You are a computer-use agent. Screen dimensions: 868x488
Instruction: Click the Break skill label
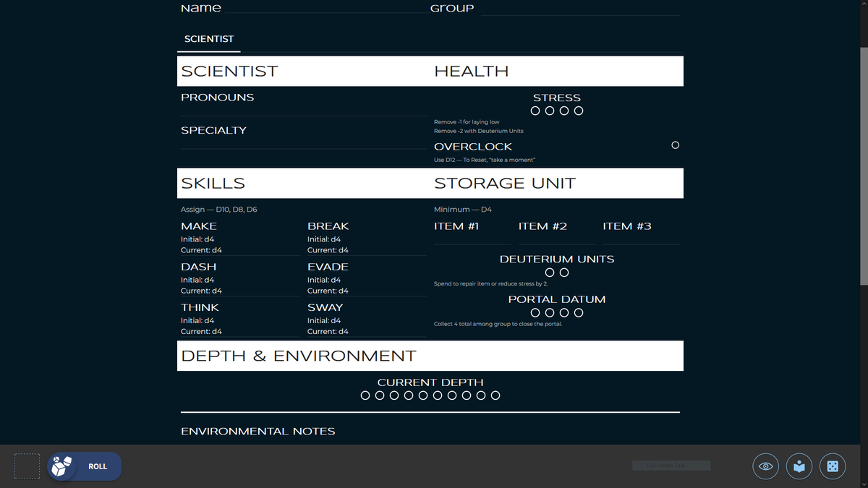tap(328, 226)
